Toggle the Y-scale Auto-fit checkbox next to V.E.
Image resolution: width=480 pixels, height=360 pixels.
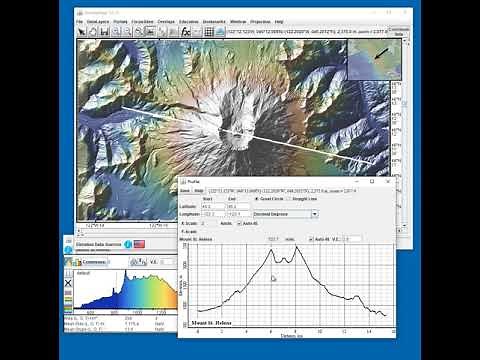point(311,239)
